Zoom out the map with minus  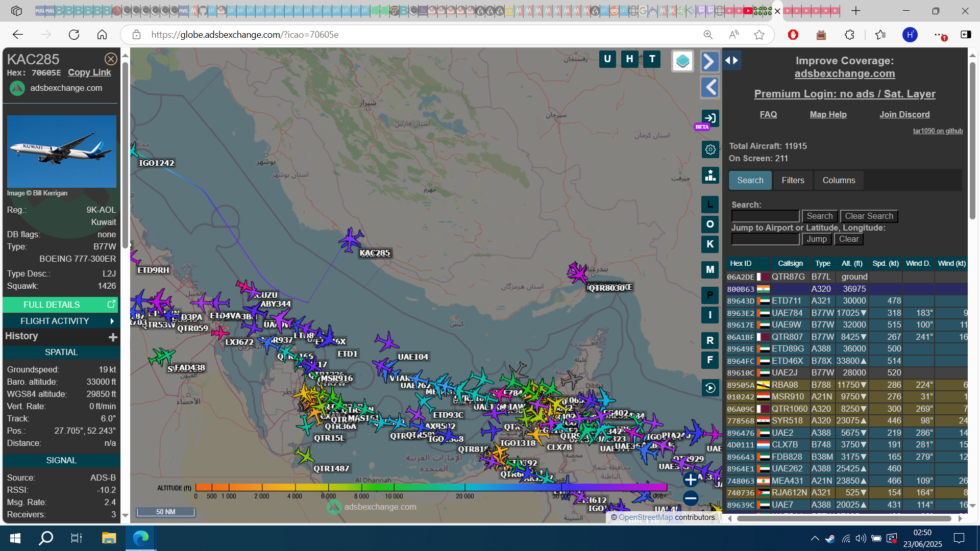(x=691, y=498)
